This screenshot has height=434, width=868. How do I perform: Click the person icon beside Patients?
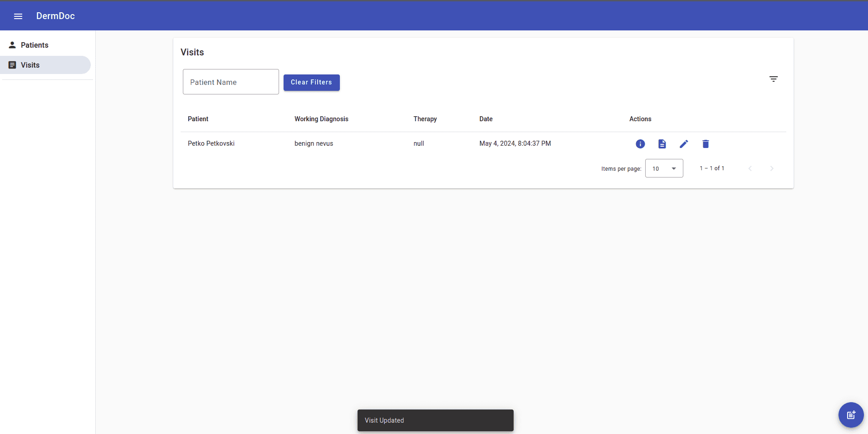(12, 45)
